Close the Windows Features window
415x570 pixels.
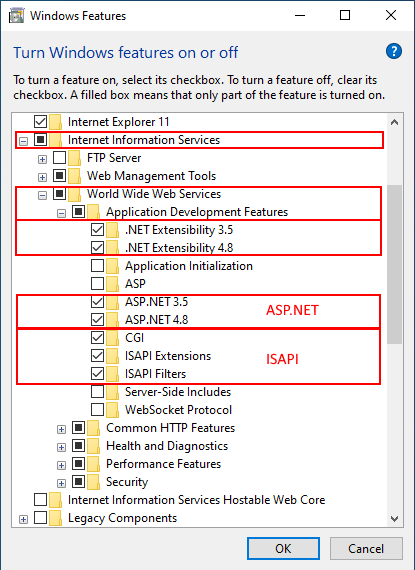pyautogui.click(x=391, y=15)
